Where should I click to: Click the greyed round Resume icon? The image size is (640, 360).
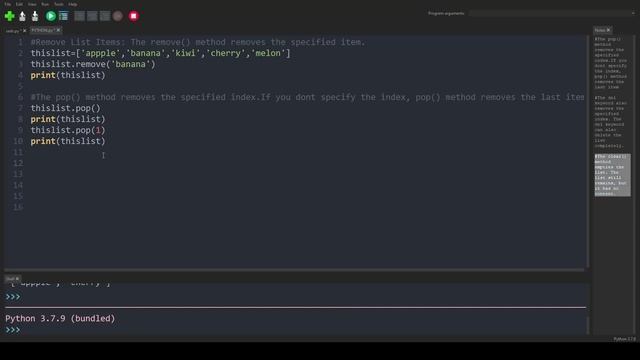point(118,16)
